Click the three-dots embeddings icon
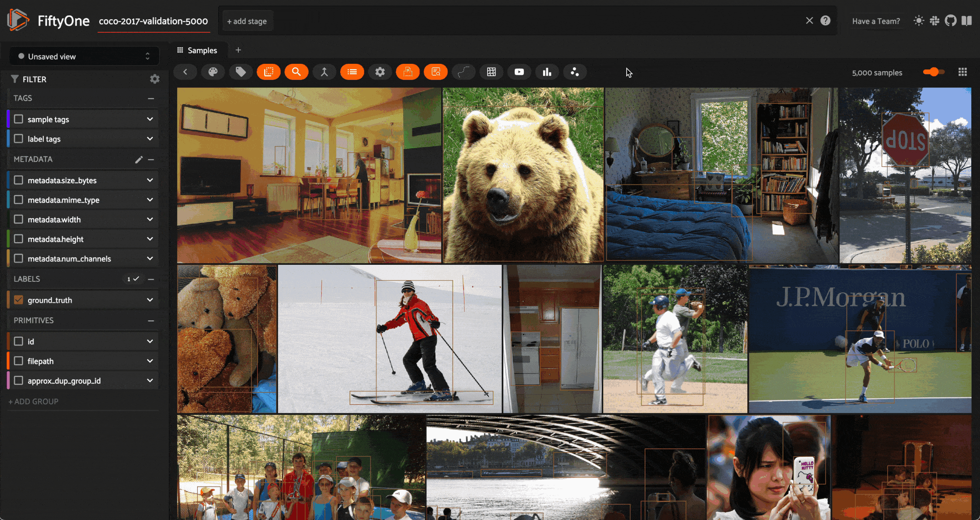 coord(575,72)
